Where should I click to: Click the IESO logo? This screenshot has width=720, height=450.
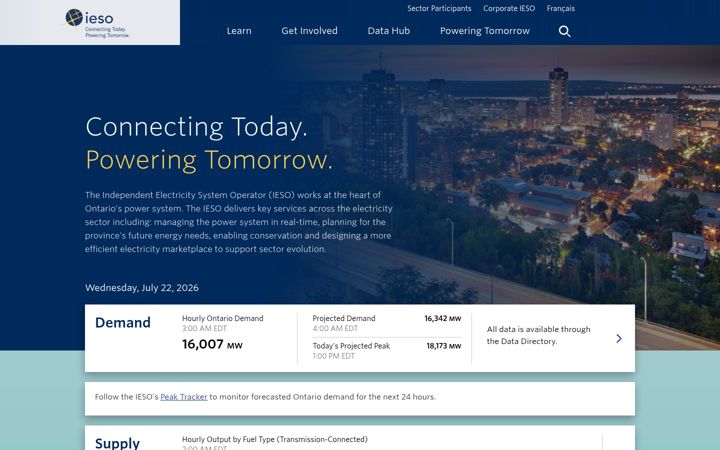(97, 23)
